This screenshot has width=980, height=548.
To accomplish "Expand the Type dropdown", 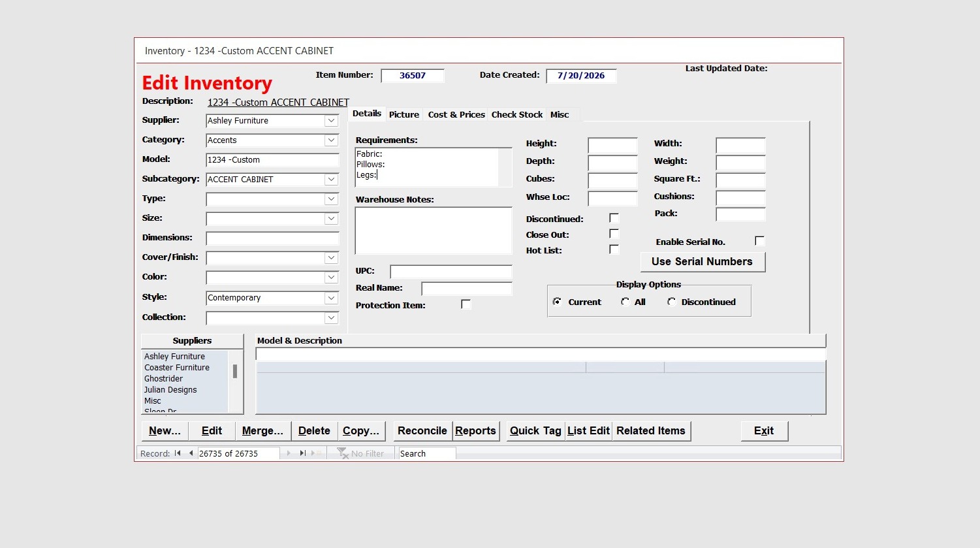I will pyautogui.click(x=332, y=199).
